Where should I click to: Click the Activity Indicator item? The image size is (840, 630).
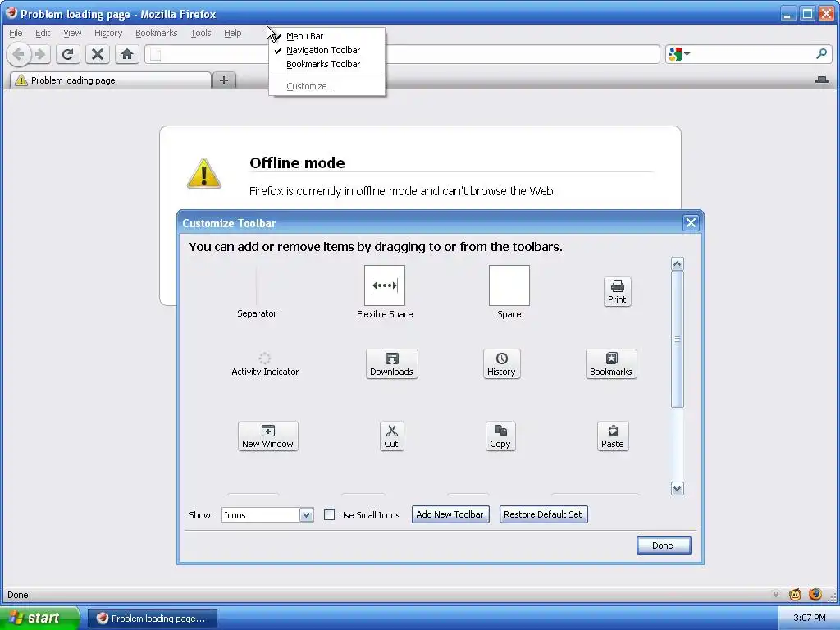[265, 364]
